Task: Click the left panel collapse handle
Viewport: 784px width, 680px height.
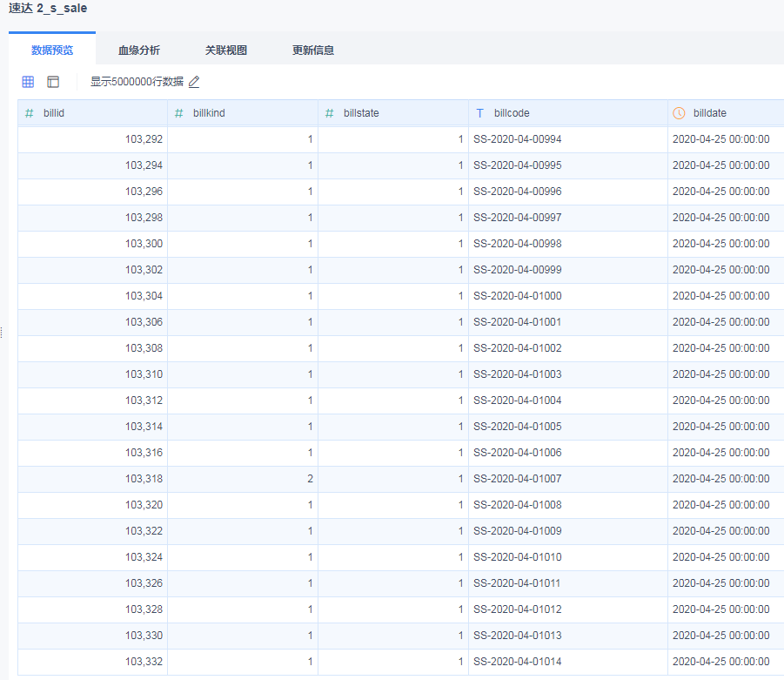Action: coord(2,332)
